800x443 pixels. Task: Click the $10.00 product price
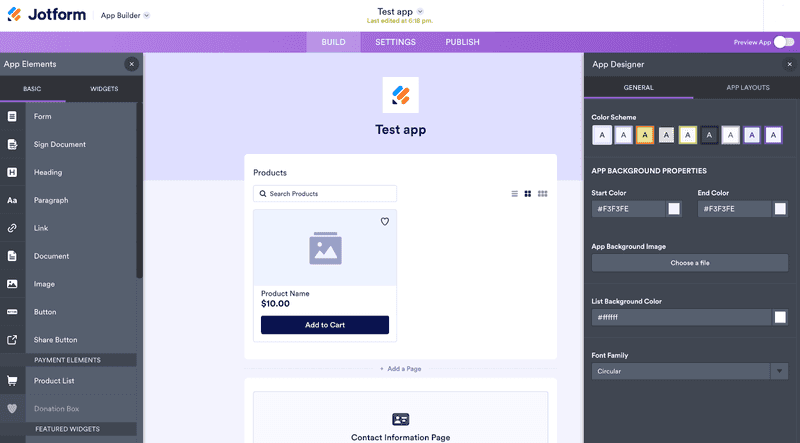coord(276,304)
